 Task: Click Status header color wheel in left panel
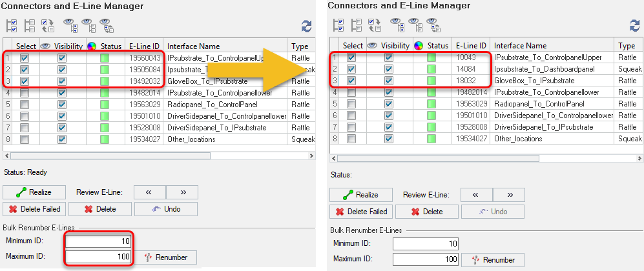point(92,46)
